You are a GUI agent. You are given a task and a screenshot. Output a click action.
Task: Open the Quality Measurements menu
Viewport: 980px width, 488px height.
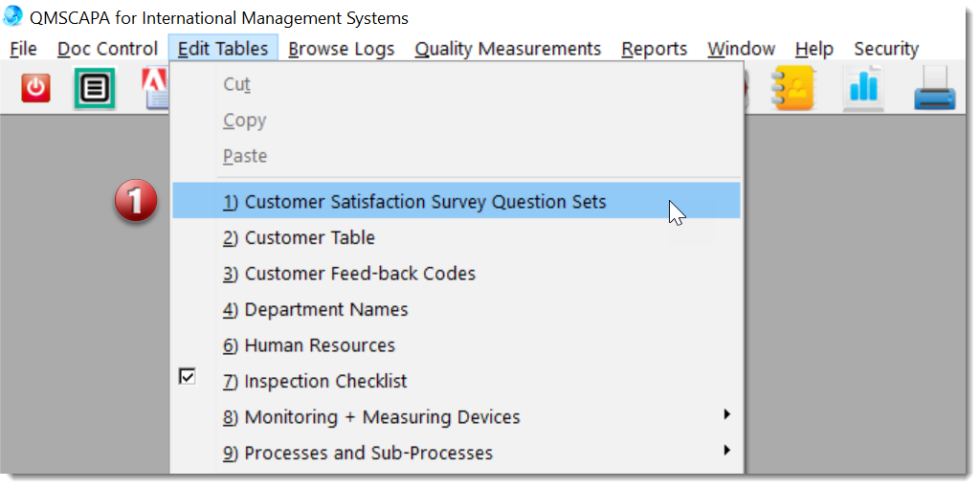pyautogui.click(x=507, y=49)
